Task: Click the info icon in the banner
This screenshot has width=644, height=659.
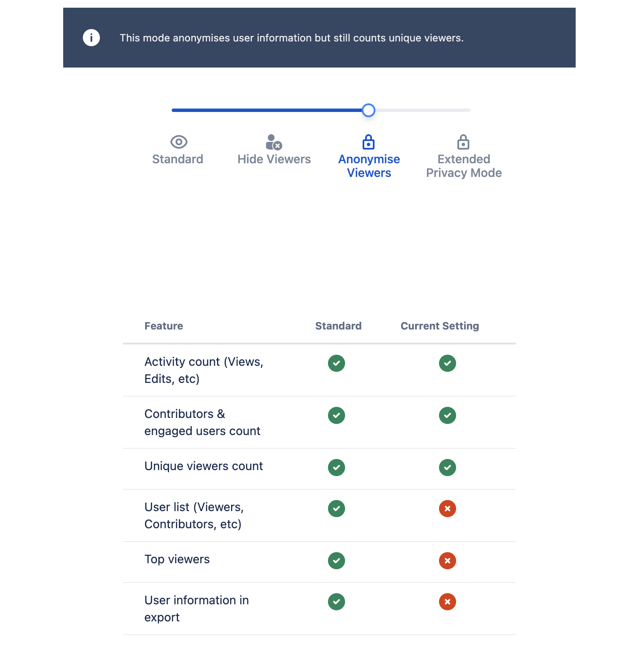Action: pos(91,38)
